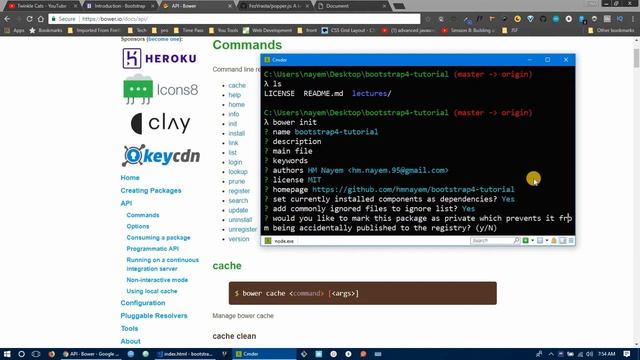Open Programmatic API sidebar link
This screenshot has height=360, width=640.
tap(152, 249)
